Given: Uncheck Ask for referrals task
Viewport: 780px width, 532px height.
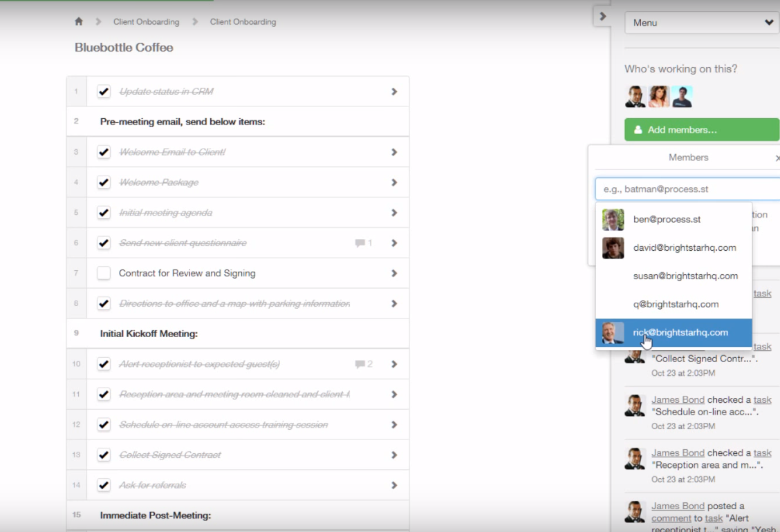Looking at the screenshot, I should click(104, 485).
